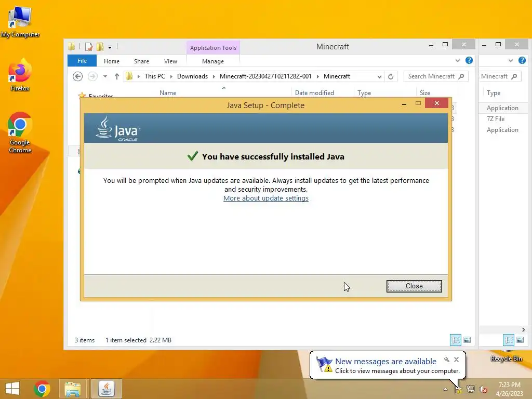532x399 pixels.
Task: Open the File tab in Minecraft Explorer window
Action: click(x=82, y=61)
